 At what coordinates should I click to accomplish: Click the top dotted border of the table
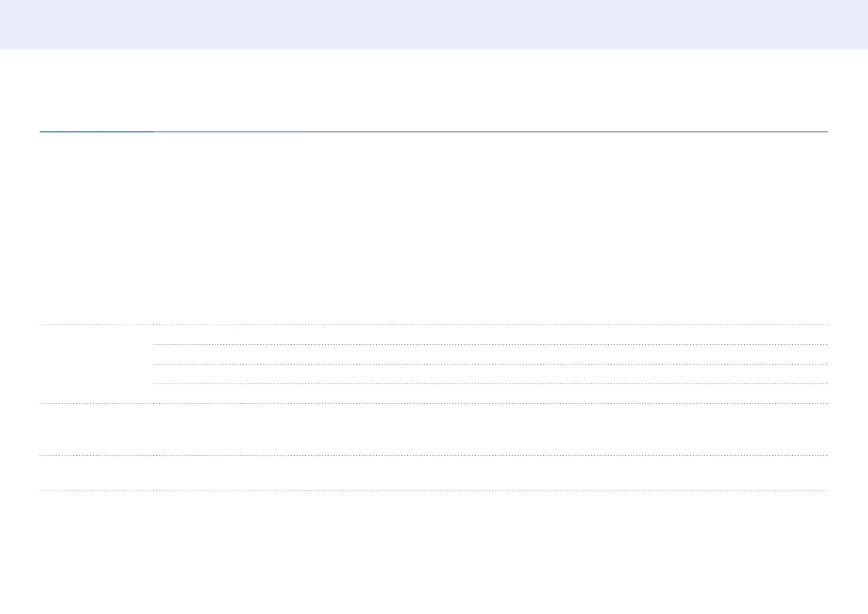[x=434, y=325]
